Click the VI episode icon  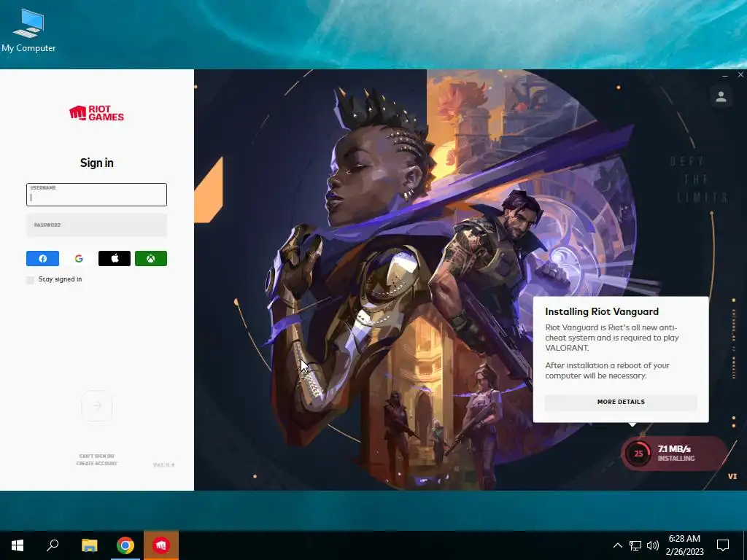pyautogui.click(x=732, y=476)
